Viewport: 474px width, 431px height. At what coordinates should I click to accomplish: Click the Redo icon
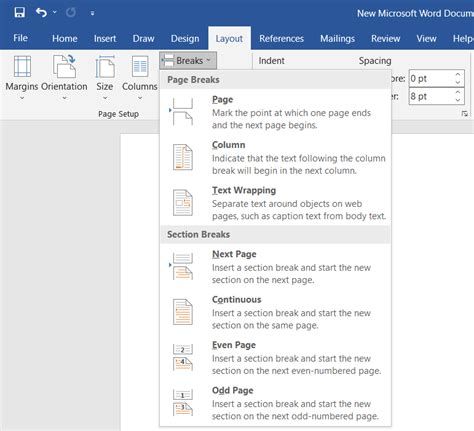[71, 13]
